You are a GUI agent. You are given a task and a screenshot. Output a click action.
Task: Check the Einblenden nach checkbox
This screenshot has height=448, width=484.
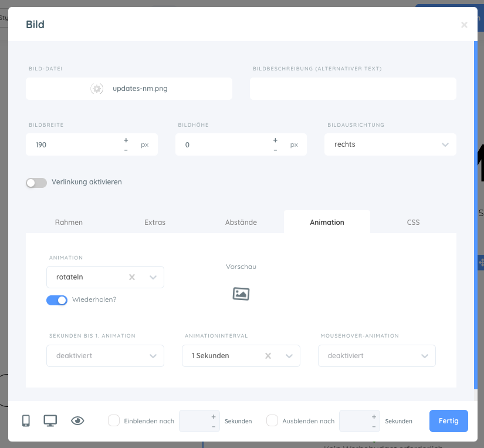114,420
